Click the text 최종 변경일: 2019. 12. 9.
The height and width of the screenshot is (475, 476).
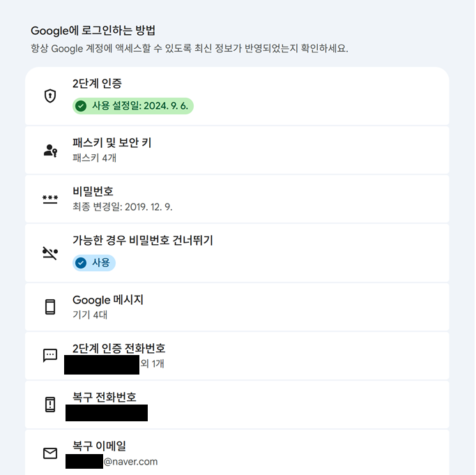click(x=123, y=207)
